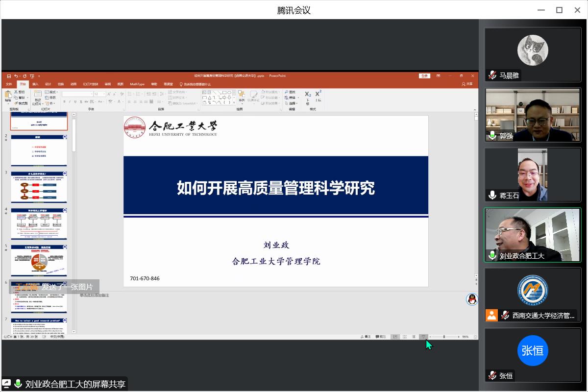Click the Share (共享) button in PowerPoint

pos(467,84)
